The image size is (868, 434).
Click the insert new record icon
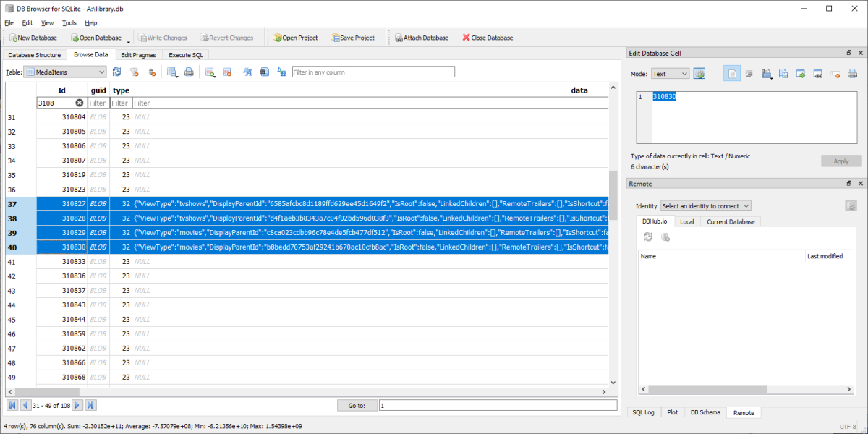click(x=210, y=72)
